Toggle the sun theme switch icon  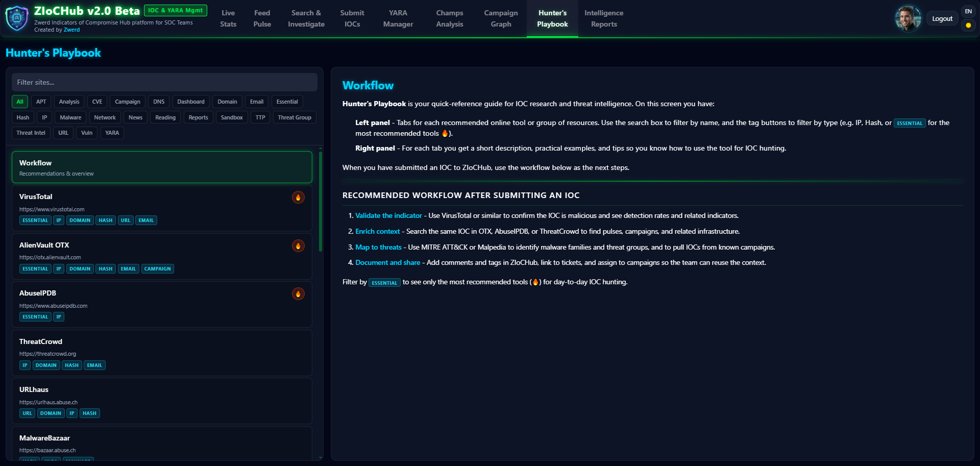point(968,26)
